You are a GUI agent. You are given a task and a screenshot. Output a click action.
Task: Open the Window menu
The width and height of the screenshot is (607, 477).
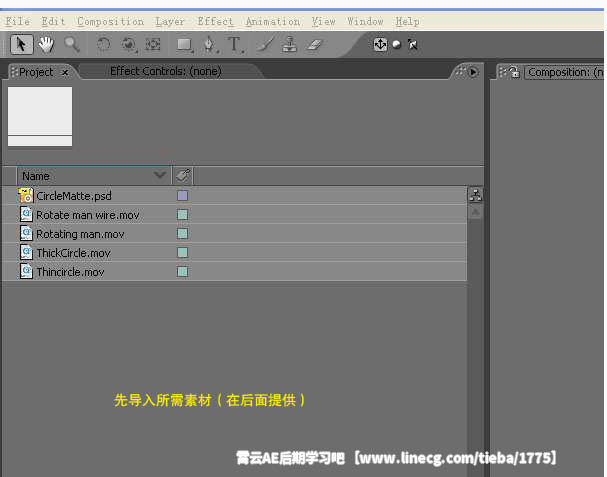pos(365,21)
